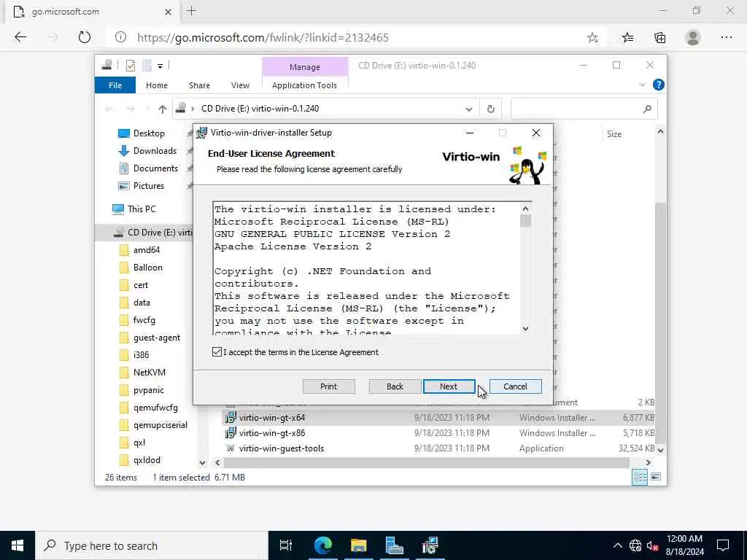Open the browser Favorites list icon
Image resolution: width=747 pixels, height=560 pixels.
tap(627, 38)
